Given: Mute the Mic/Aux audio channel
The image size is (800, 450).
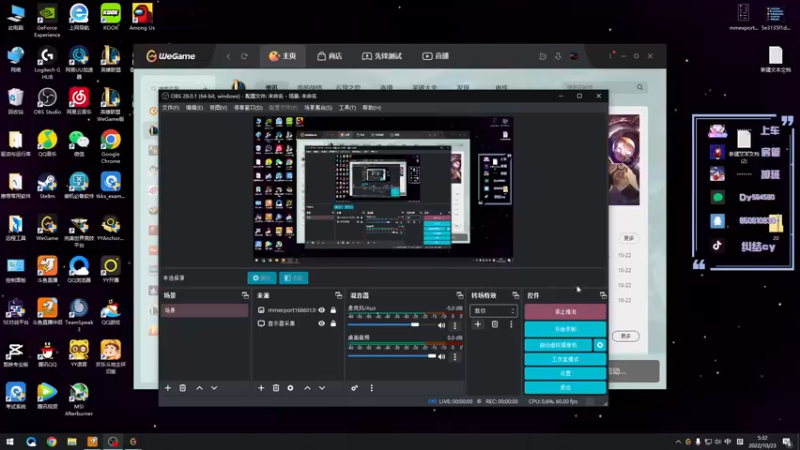Looking at the screenshot, I should point(442,325).
